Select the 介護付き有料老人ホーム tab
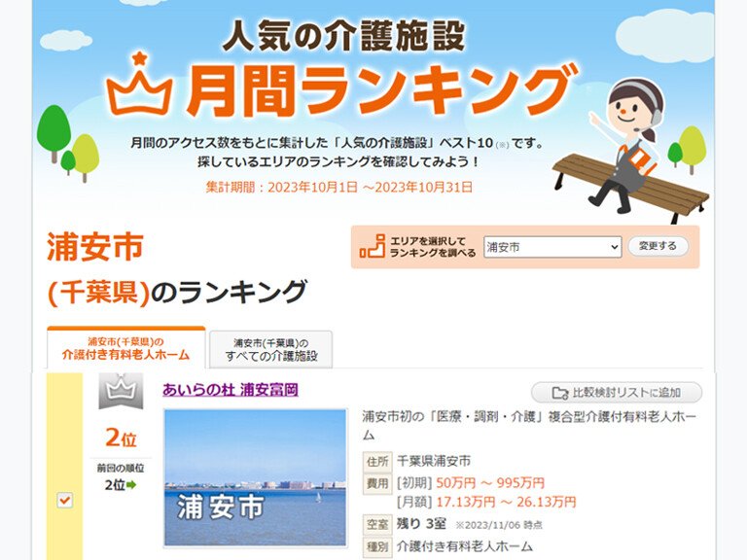 point(126,348)
